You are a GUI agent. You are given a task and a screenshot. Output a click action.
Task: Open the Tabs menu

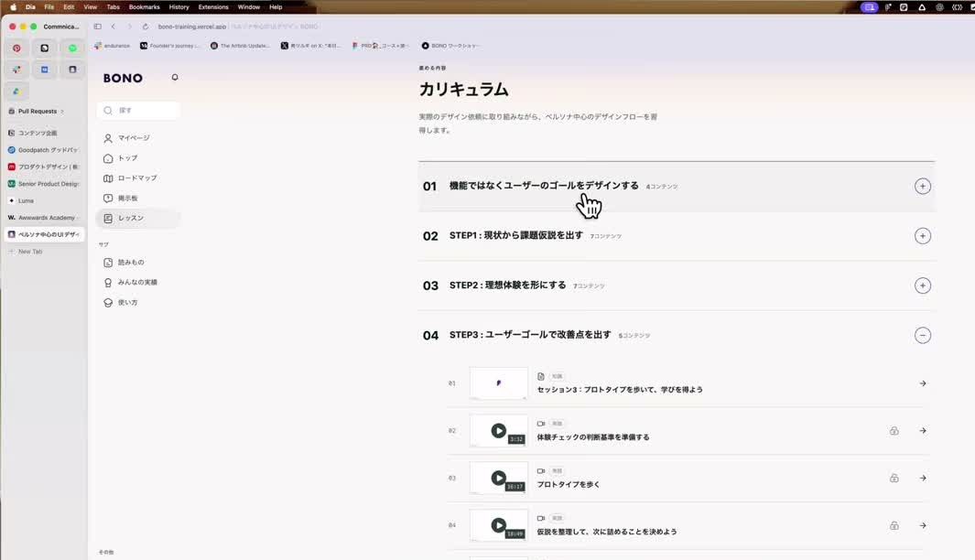(114, 7)
